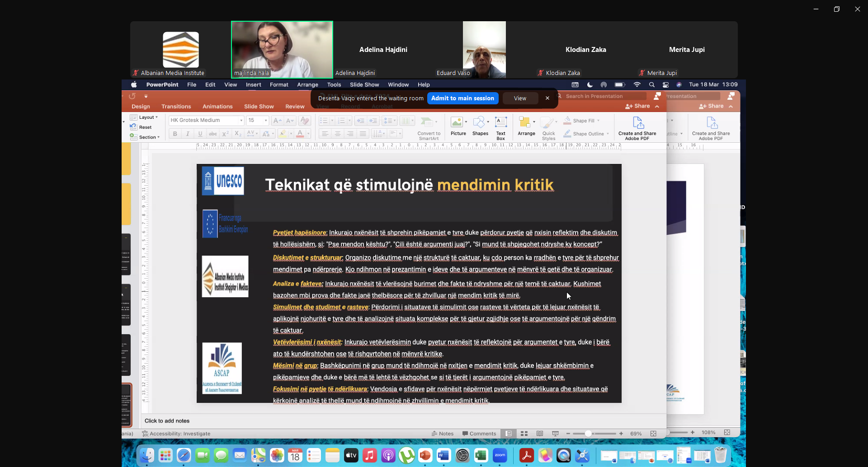Clear all formatting with eraser icon

(305, 121)
